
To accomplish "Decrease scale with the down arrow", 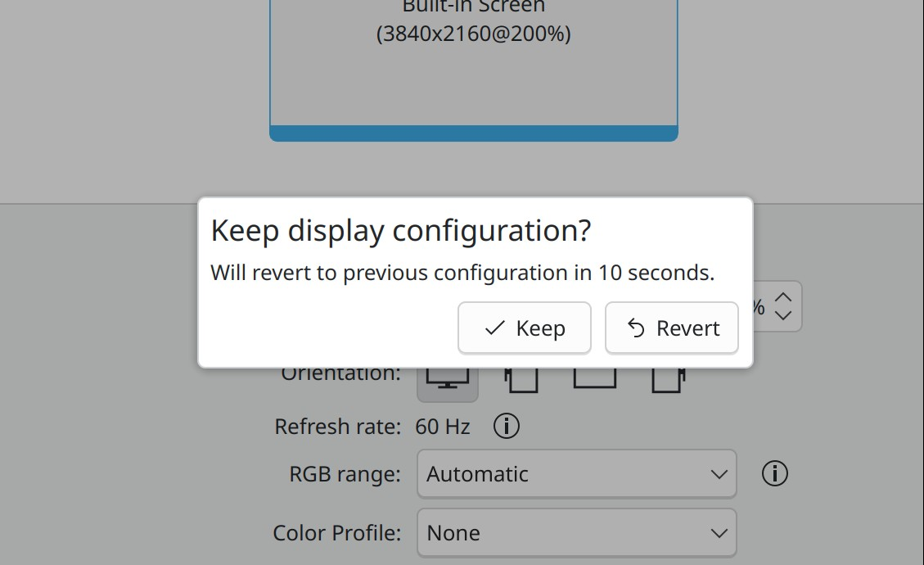I will (x=783, y=316).
